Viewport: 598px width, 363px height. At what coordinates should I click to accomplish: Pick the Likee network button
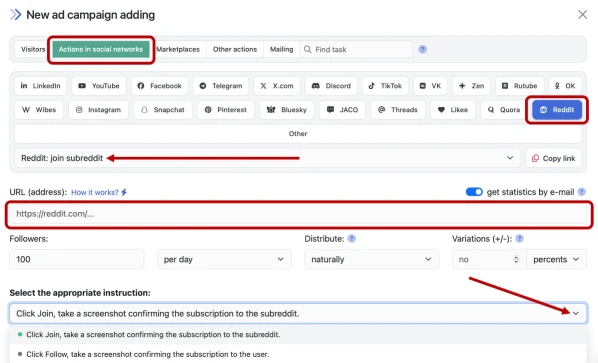tap(453, 110)
